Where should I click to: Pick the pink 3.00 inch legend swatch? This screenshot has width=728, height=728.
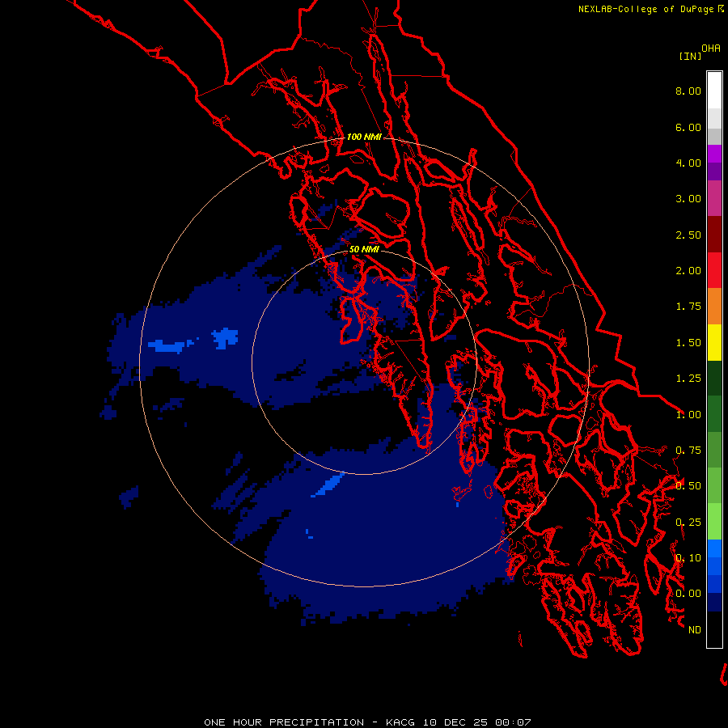(714, 198)
